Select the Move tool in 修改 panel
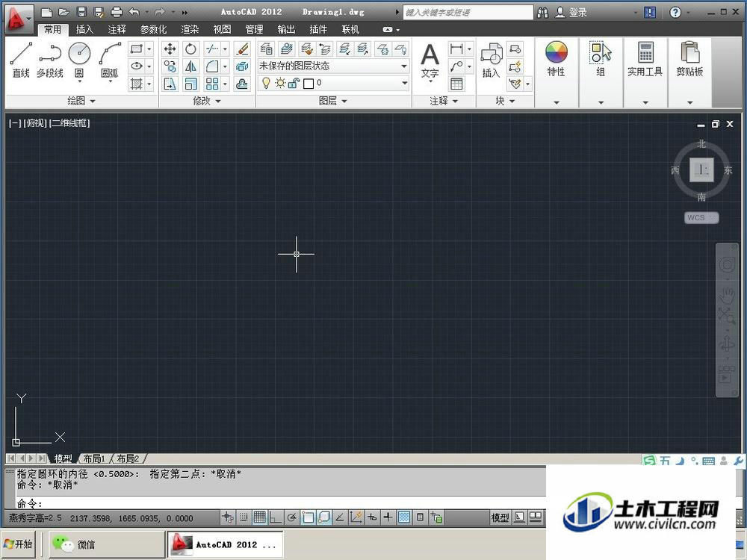Viewport: 747px width, 560px height. click(170, 49)
